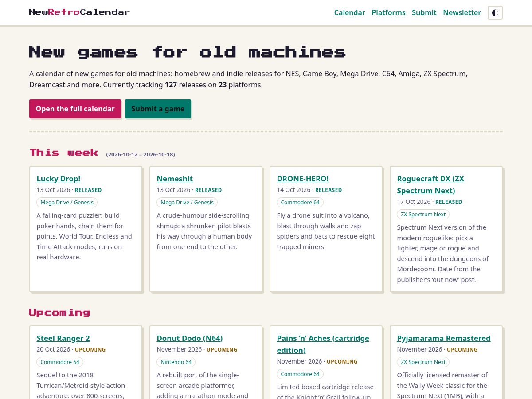This screenshot has width=532, height=399.
Task: Click '17 Oct 2026 · RELEASED' under Roguecraft DX
Action: (x=430, y=202)
